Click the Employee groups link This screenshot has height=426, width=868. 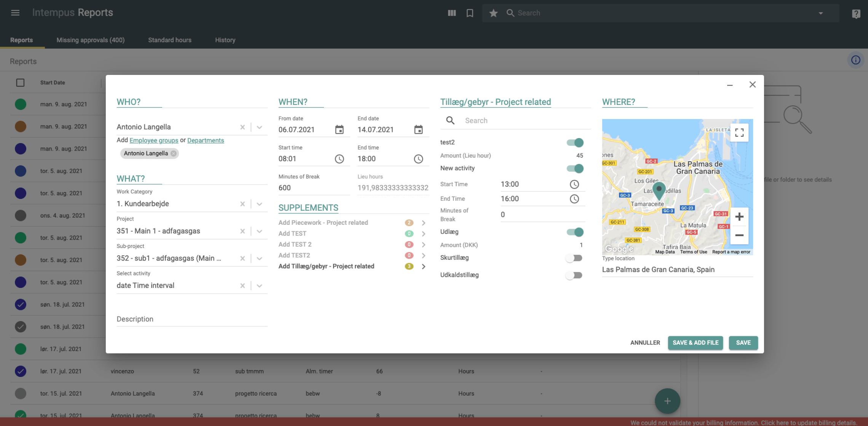154,140
